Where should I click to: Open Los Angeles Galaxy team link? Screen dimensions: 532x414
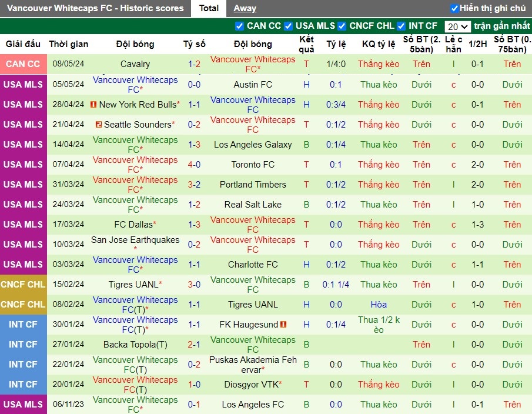253,145
